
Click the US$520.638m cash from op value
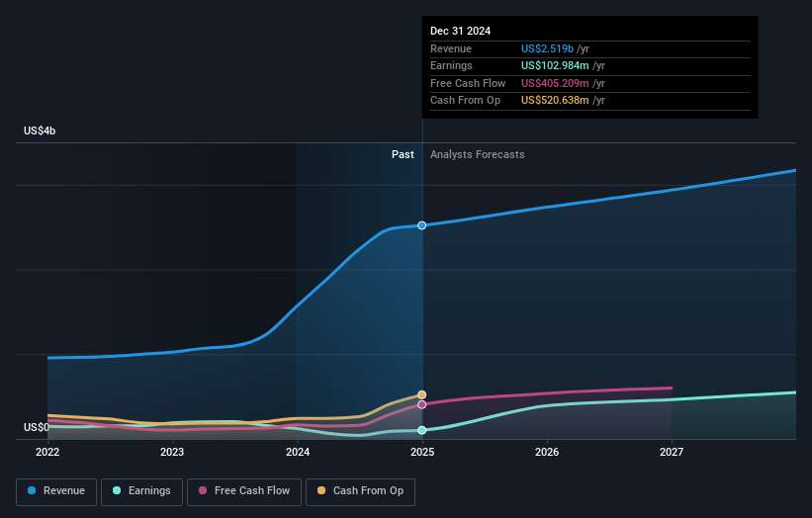point(555,101)
